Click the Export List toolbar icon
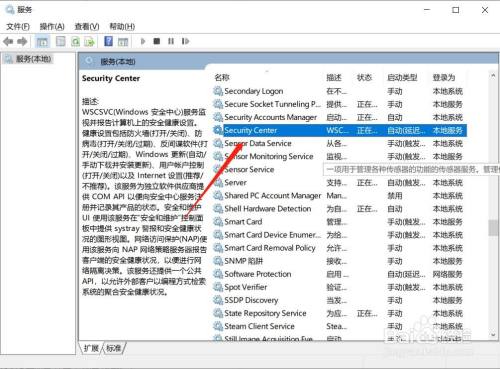The image size is (500, 369). [x=89, y=42]
